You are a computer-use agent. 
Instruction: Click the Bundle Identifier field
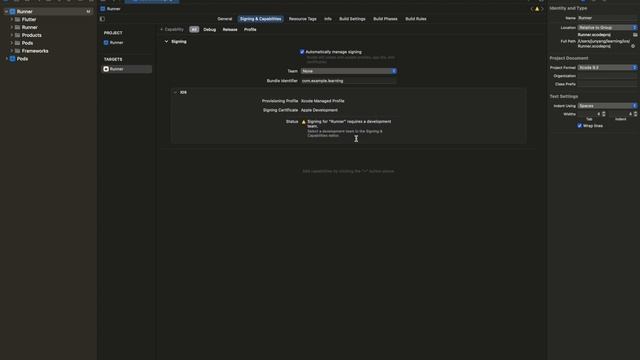349,81
